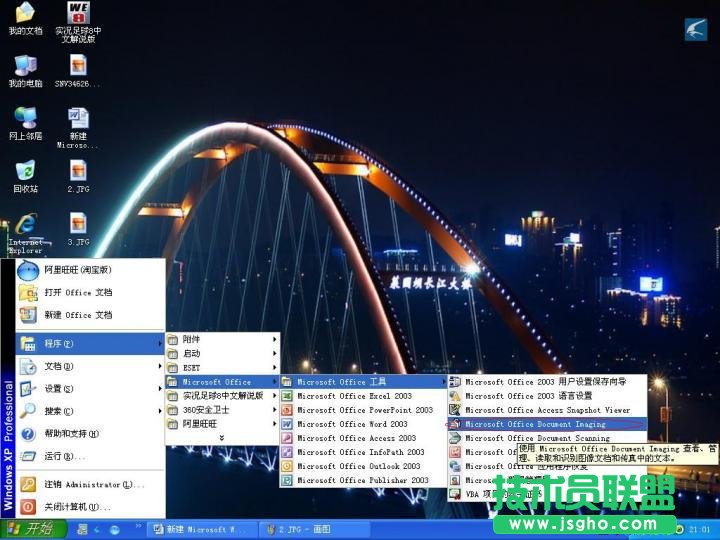The width and height of the screenshot is (720, 540).
Task: Open the Internet Explorer desktop icon
Action: click(26, 233)
